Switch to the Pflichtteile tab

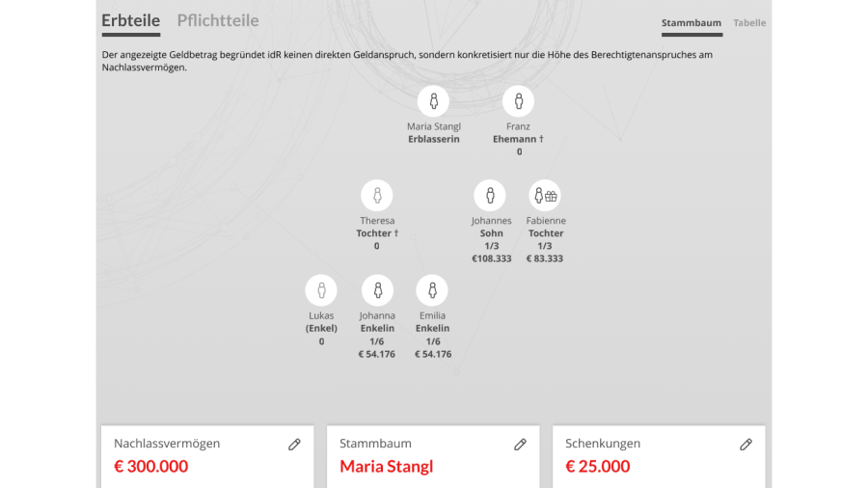pos(218,20)
